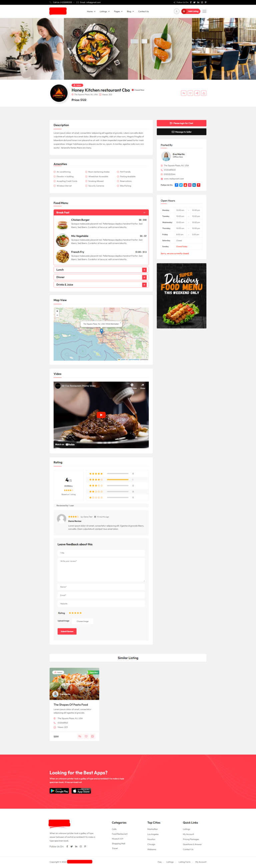Add Honey Kitchen to favorites with the heart icon
Screen dimensions: 256x868
[190, 93]
